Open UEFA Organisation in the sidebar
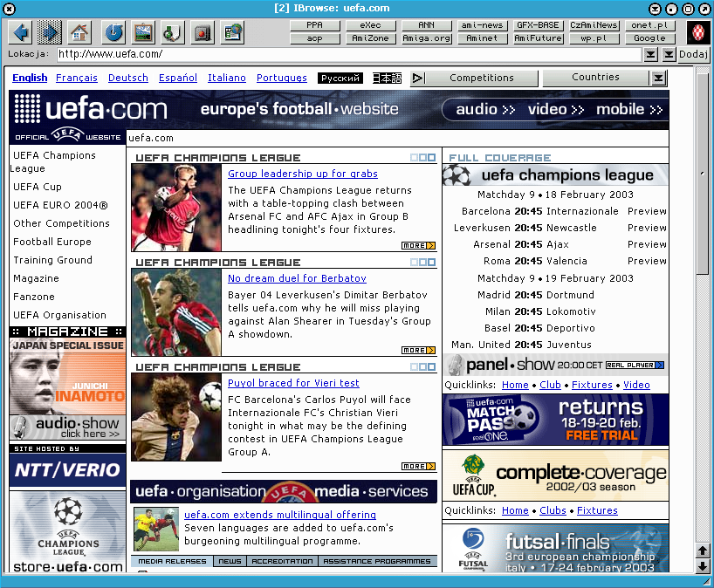This screenshot has width=714, height=588. click(x=59, y=315)
